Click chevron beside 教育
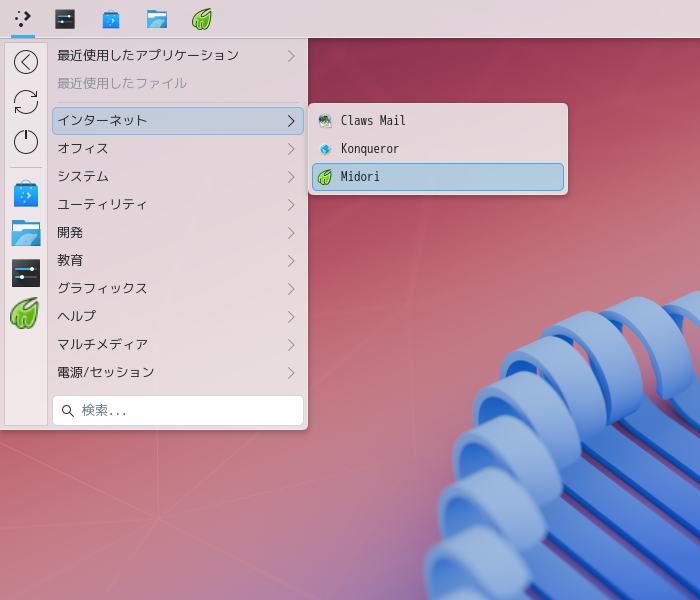The image size is (700, 600). click(291, 261)
